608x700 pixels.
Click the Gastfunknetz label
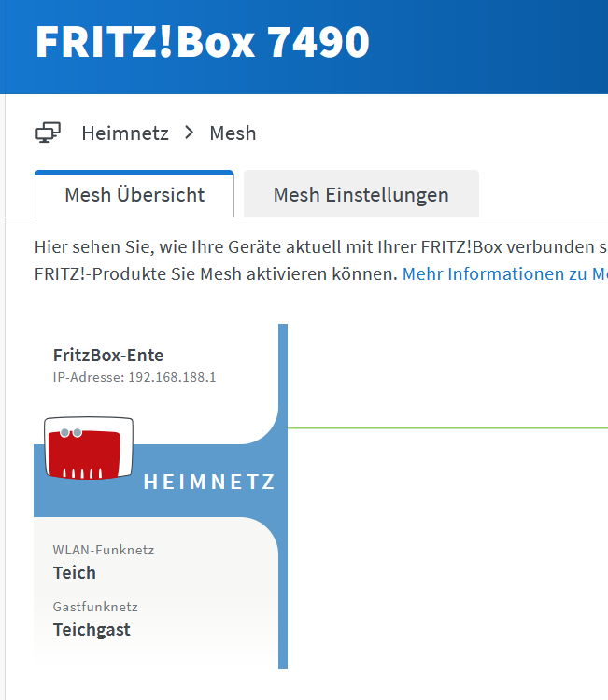[x=95, y=607]
